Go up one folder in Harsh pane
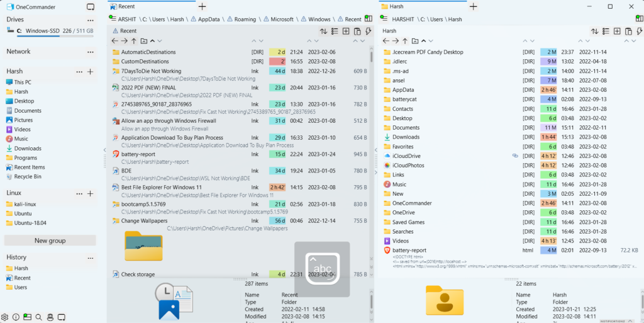 tap(405, 41)
